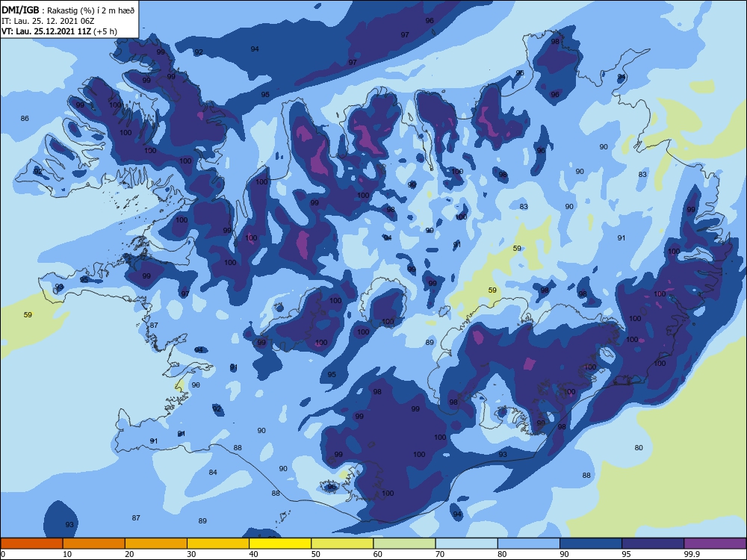The height and width of the screenshot is (560, 747).
Task: Select the legend tick label '20'
Action: [x=129, y=554]
